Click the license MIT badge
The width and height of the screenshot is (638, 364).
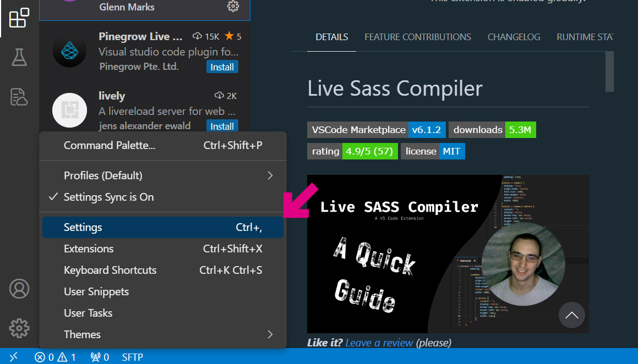433,151
